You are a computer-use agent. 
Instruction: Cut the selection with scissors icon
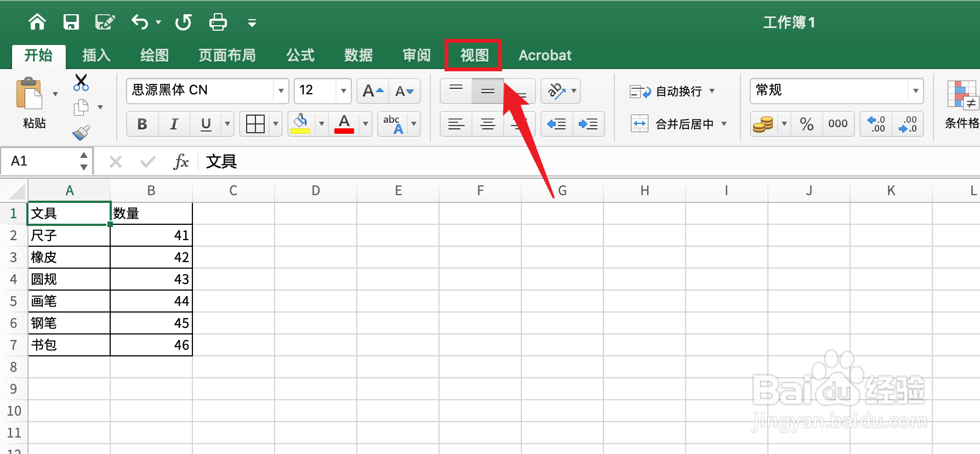pos(81,83)
